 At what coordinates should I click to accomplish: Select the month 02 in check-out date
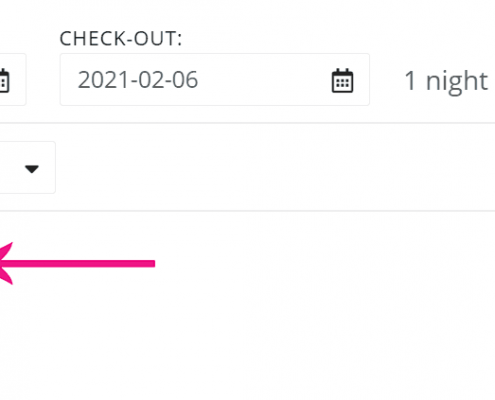point(149,80)
